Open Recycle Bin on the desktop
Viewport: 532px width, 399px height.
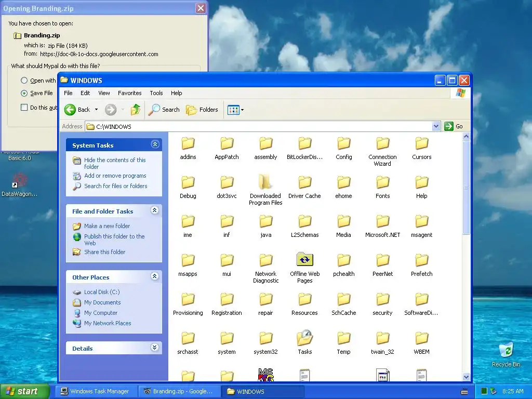click(x=506, y=354)
